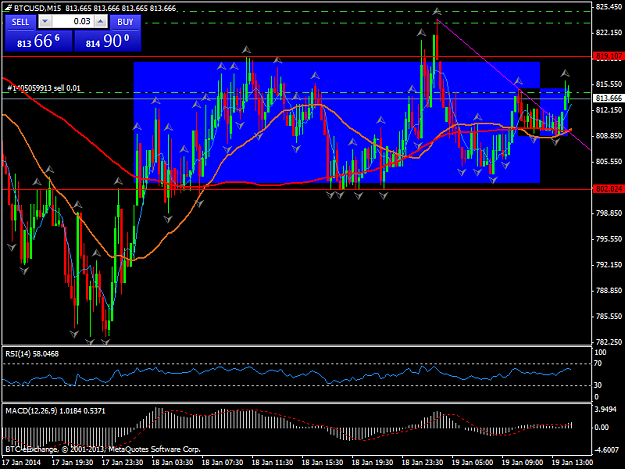Click the 792.150 price scale value
Image resolution: width=625 pixels, height=469 pixels.
coord(609,265)
